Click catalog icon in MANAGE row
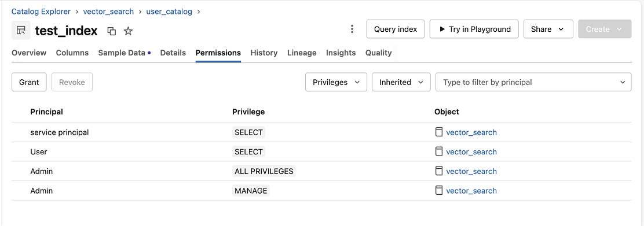Screen dimensions: 644x226 tap(439, 190)
